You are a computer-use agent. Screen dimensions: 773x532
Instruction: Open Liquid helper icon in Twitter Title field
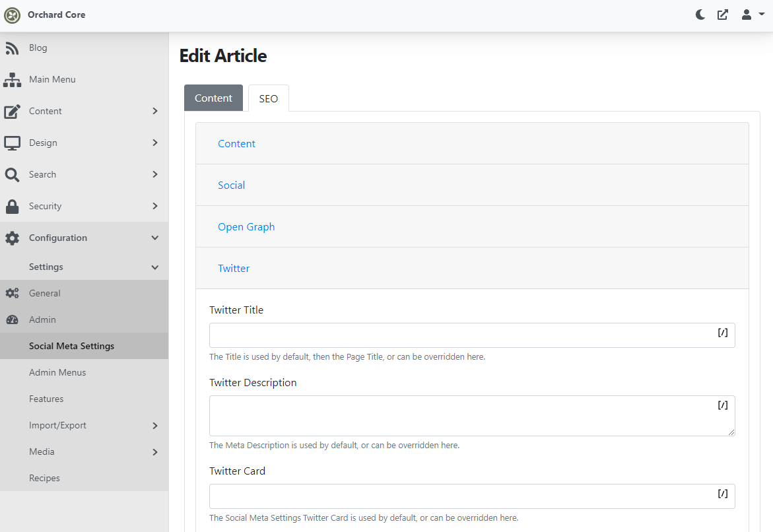point(723,333)
